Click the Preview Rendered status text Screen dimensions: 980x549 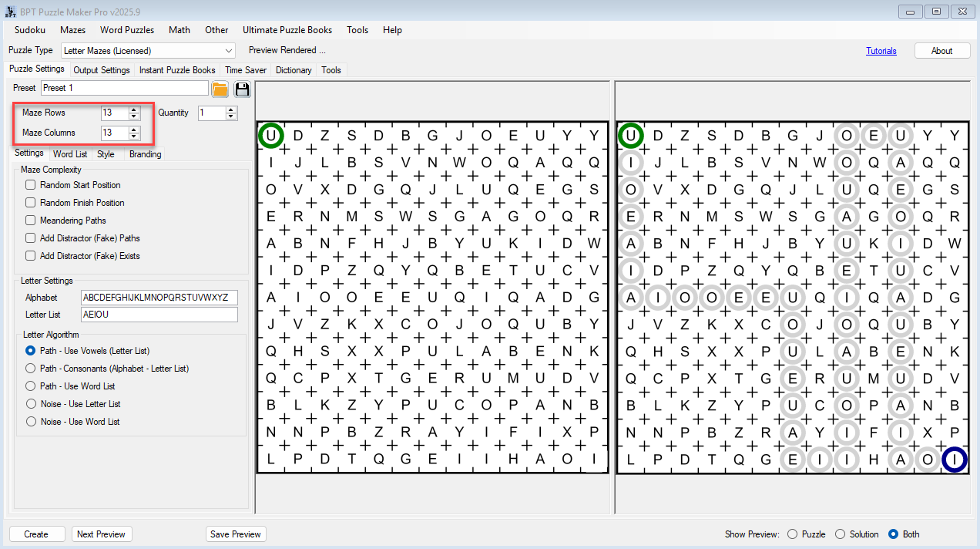point(287,50)
